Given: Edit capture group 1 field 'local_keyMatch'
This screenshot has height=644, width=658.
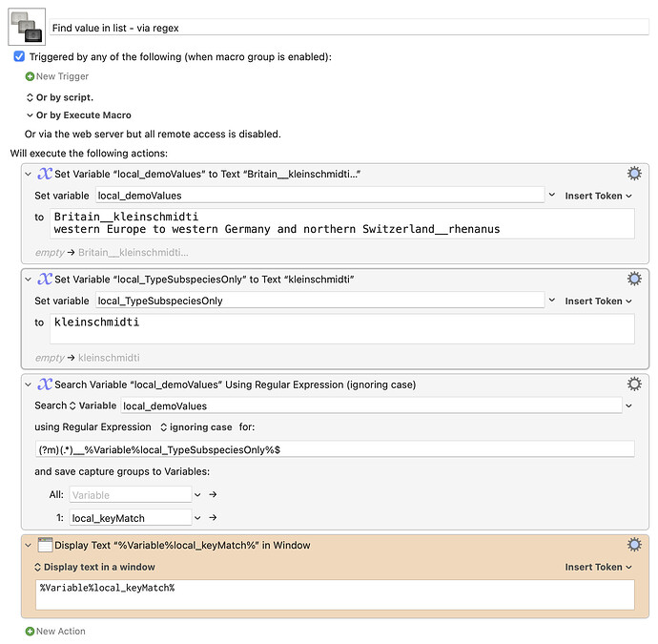Looking at the screenshot, I should tap(131, 518).
